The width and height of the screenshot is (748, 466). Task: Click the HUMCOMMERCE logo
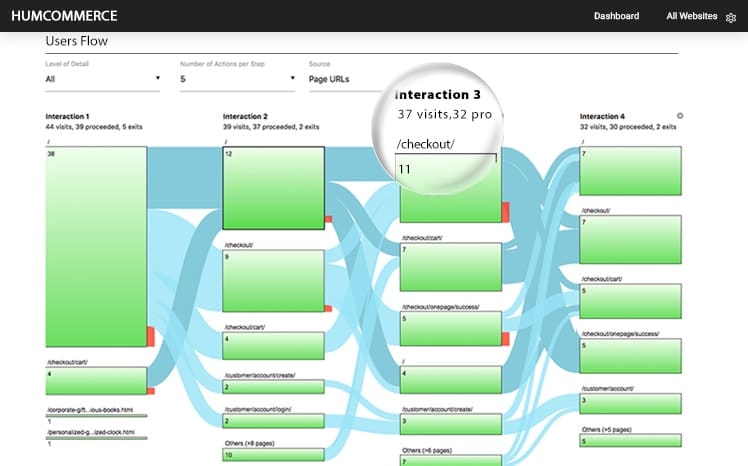click(64, 16)
